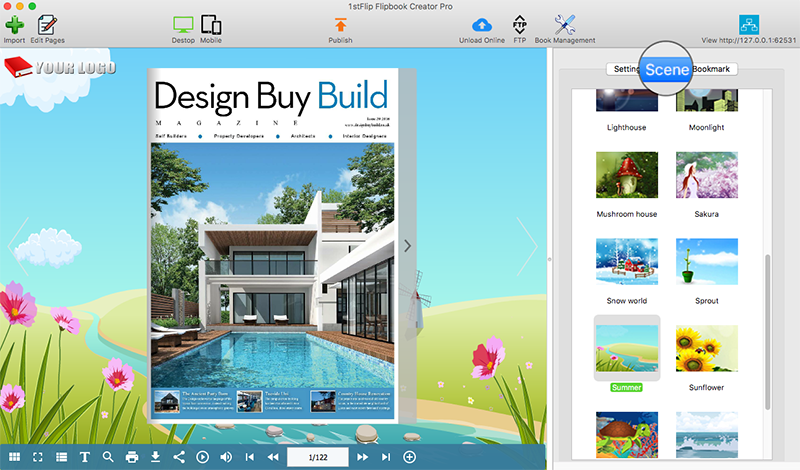Choose the turtle underwater scene thumbnail
Image resolution: width=800 pixels, height=470 pixels.
pos(627,434)
